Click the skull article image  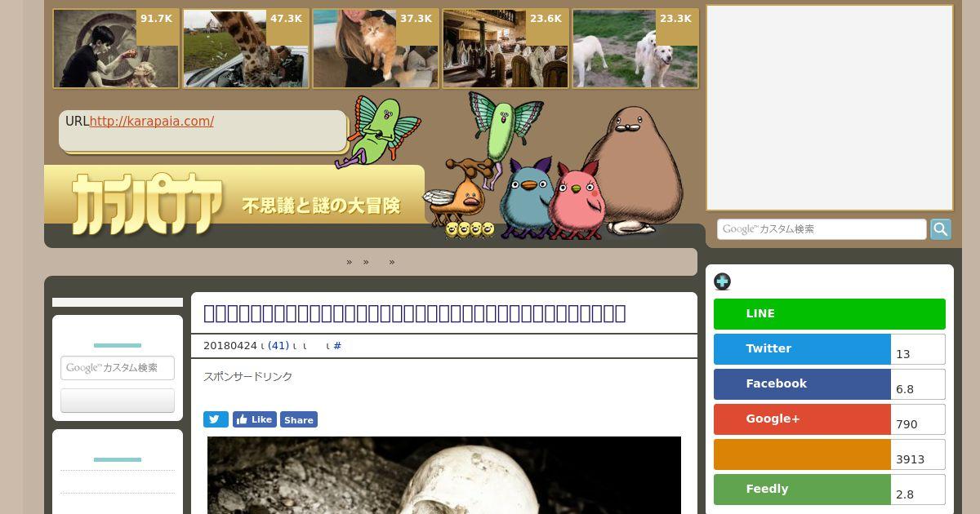pyautogui.click(x=444, y=475)
